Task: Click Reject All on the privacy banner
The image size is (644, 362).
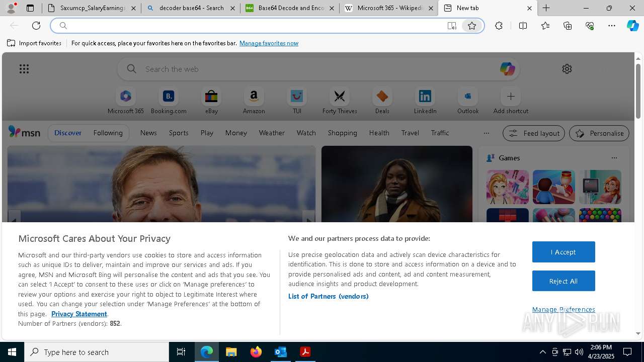Action: coord(563,281)
